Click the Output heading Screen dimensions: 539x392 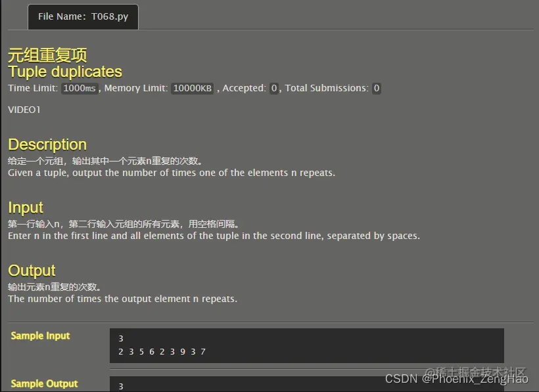click(32, 271)
